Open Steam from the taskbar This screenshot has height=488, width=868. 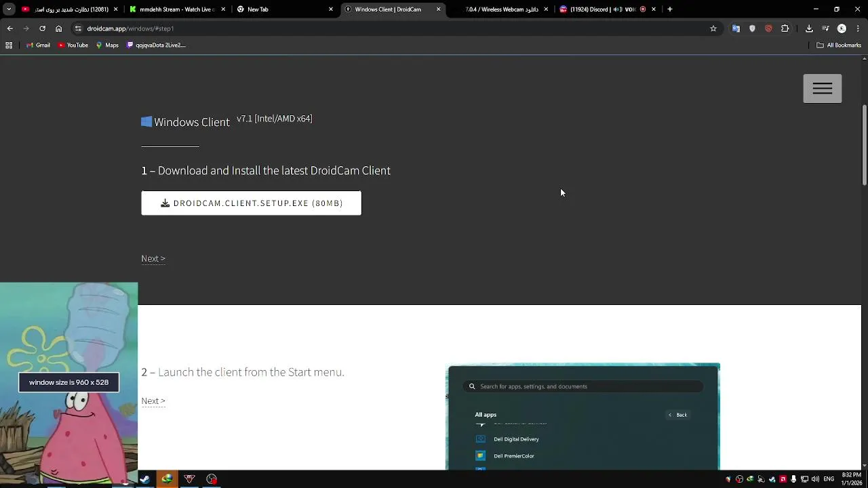pos(144,479)
